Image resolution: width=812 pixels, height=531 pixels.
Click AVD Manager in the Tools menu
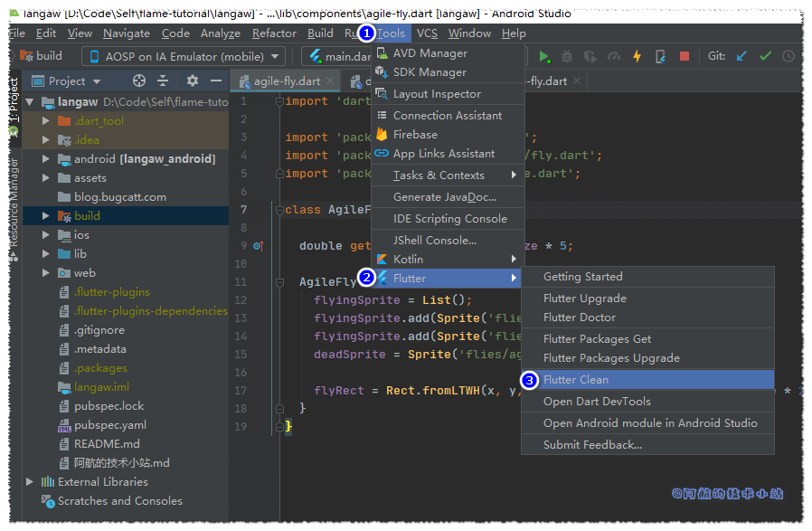click(x=430, y=53)
